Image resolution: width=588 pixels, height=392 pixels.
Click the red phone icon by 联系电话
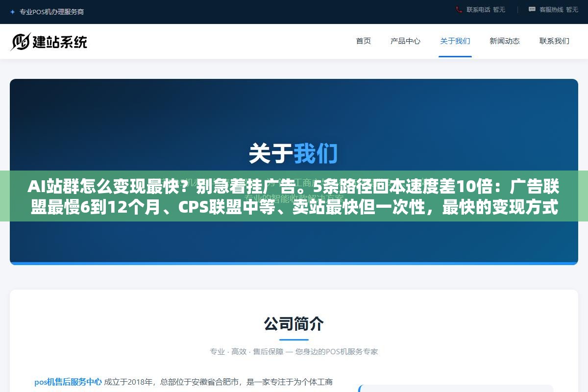pyautogui.click(x=459, y=9)
